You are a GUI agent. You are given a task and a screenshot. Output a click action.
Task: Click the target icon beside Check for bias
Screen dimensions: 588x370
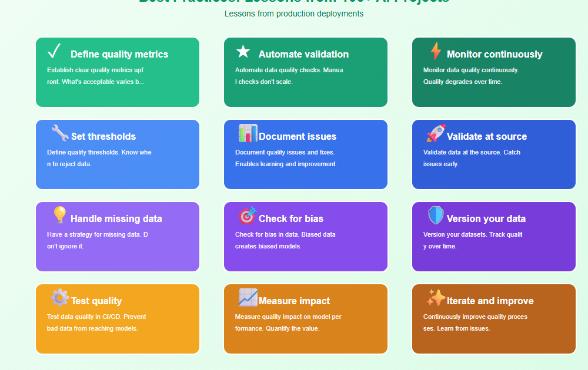coord(248,216)
